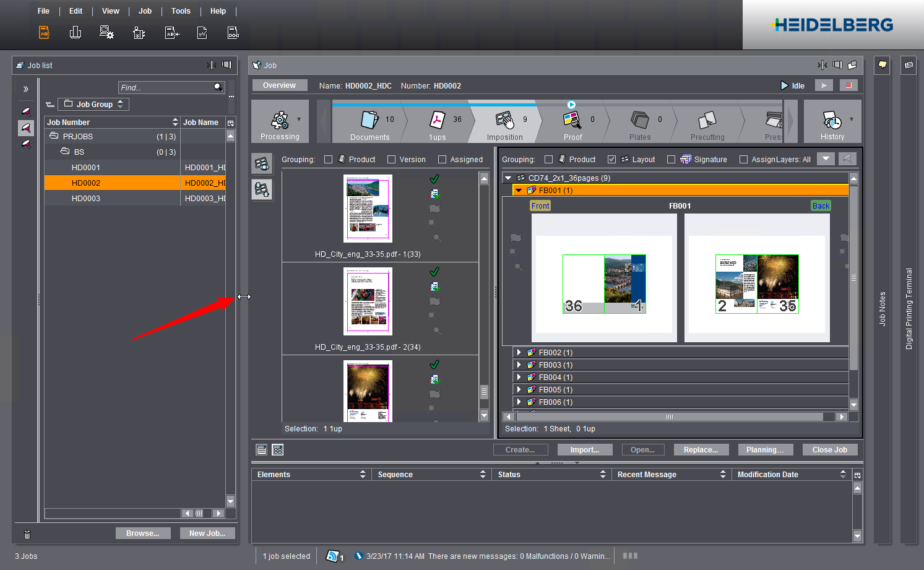Open the Imposition step
This screenshot has width=924, height=570.
coord(504,122)
